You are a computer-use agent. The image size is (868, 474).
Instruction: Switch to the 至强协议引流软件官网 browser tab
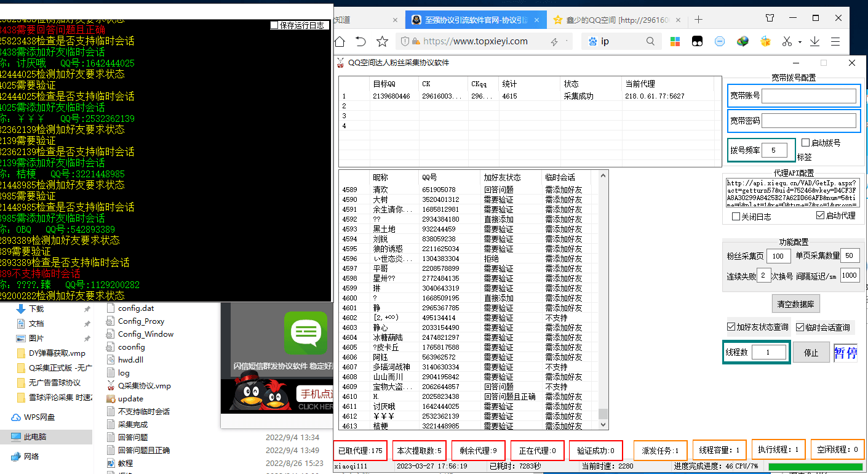[x=475, y=20]
